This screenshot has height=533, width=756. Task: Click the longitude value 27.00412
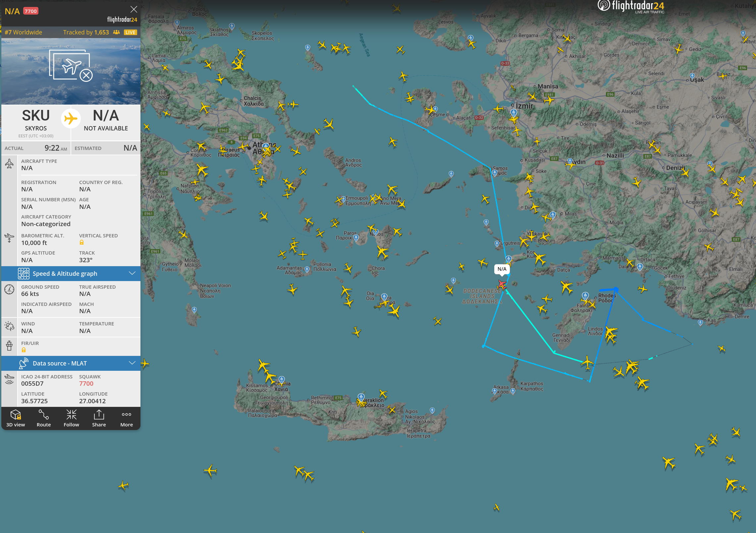[x=92, y=401]
